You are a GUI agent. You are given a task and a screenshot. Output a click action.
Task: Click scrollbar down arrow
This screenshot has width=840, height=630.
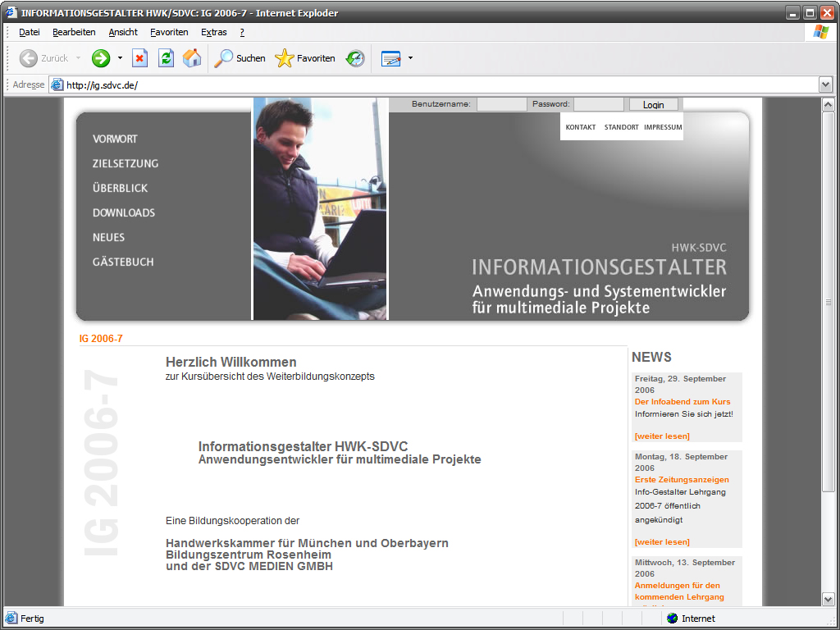click(x=828, y=600)
